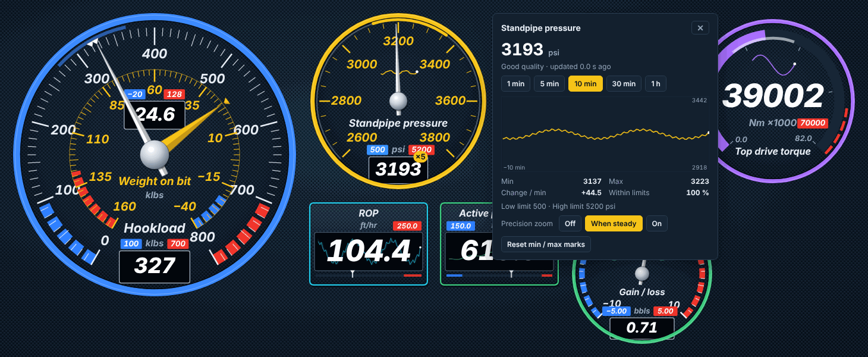Click the Top drive torque 39002 value
868x357 pixels.
tap(773, 96)
